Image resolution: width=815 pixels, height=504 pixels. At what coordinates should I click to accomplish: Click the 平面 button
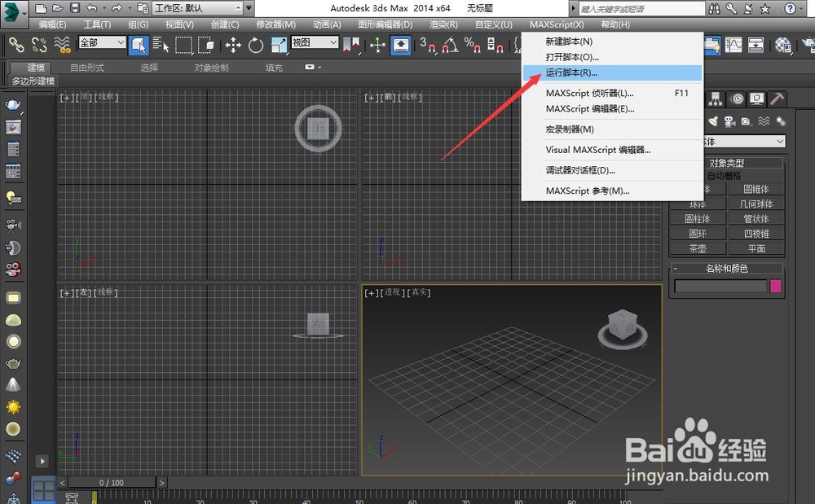[x=756, y=248]
